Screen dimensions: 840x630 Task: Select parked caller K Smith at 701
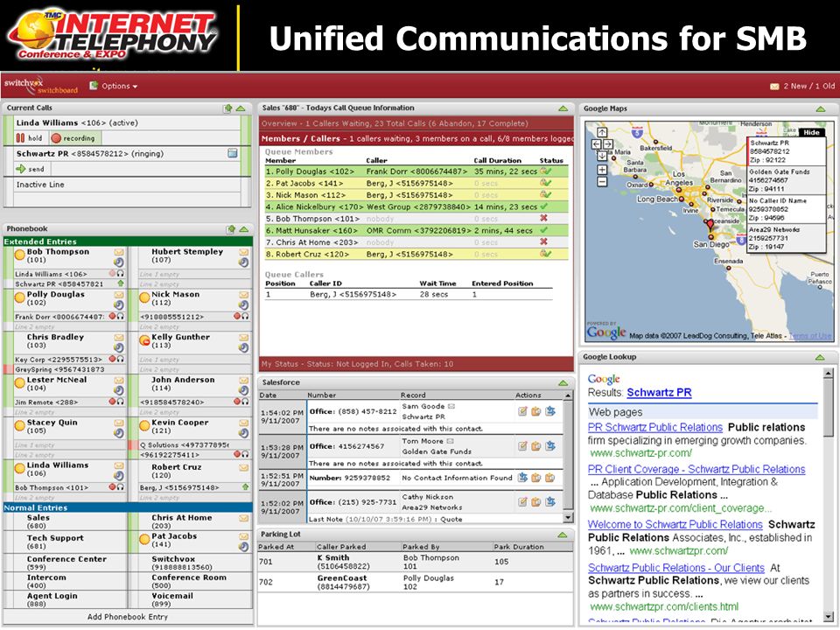pos(415,562)
